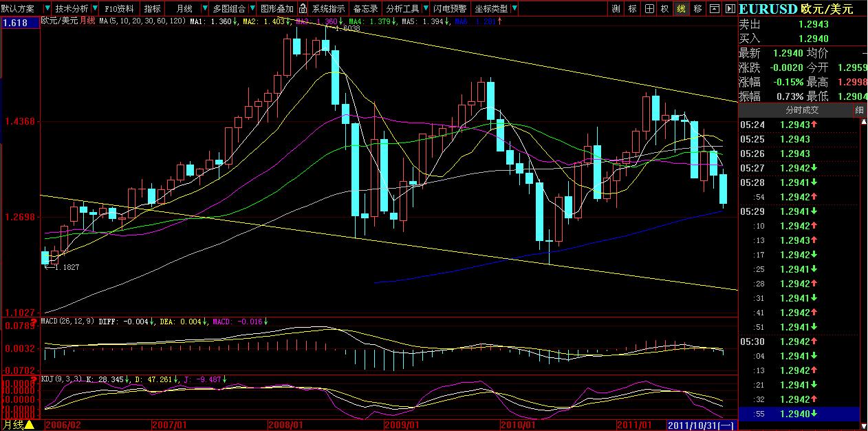The height and width of the screenshot is (431, 868).
Task: Click the MA(5,10,20,30,60,120) indicator label
Action: tap(142, 21)
